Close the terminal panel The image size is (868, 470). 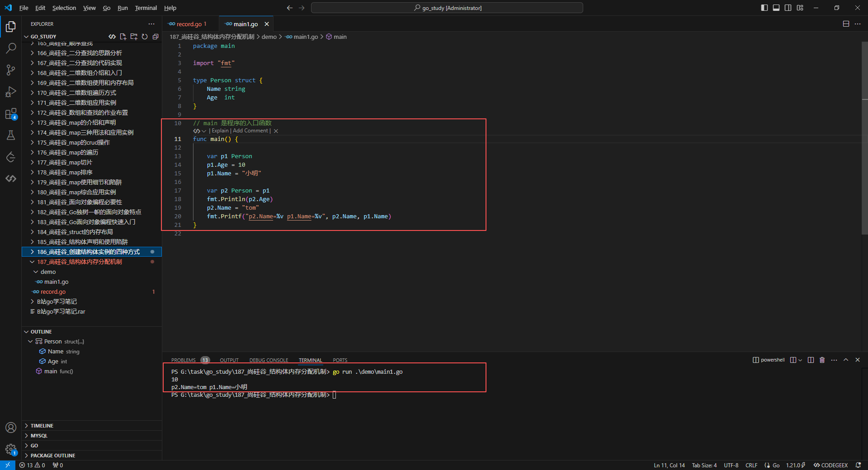click(858, 360)
